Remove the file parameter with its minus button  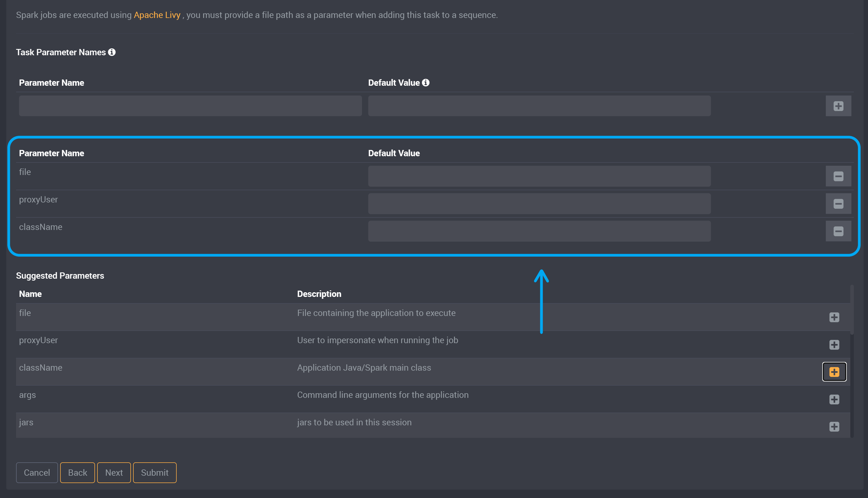coord(838,176)
